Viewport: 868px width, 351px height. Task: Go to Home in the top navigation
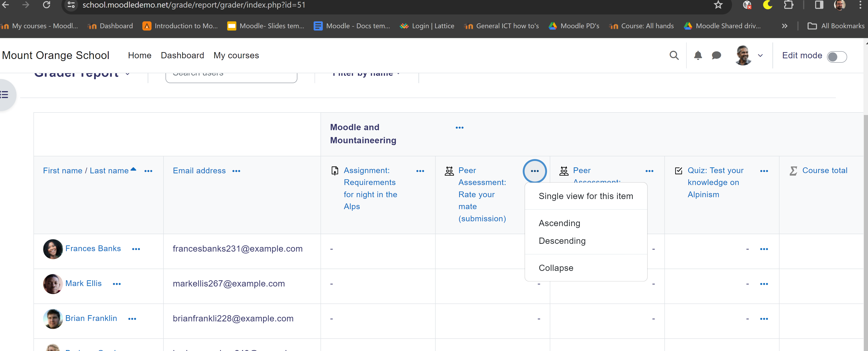coord(139,55)
